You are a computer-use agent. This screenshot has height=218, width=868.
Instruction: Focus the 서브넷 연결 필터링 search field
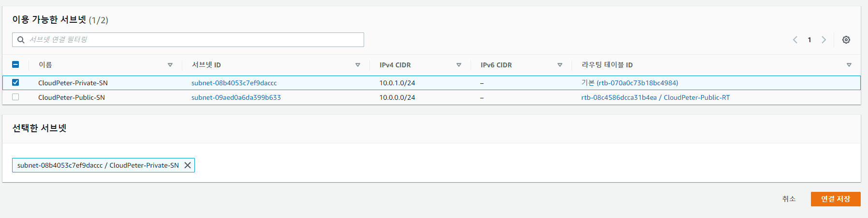point(193,40)
